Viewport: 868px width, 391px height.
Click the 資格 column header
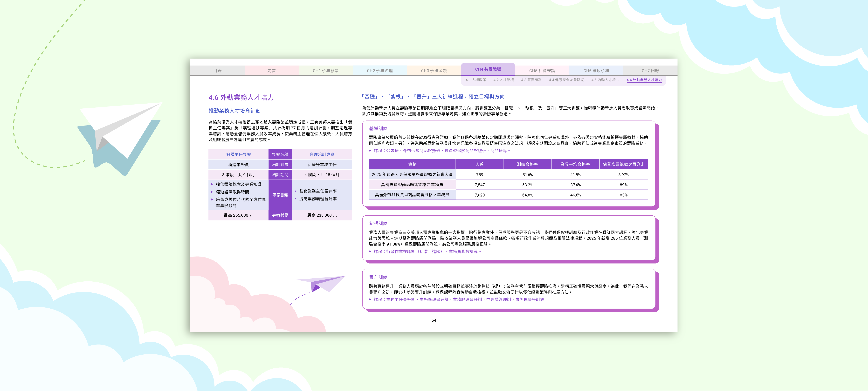point(412,164)
